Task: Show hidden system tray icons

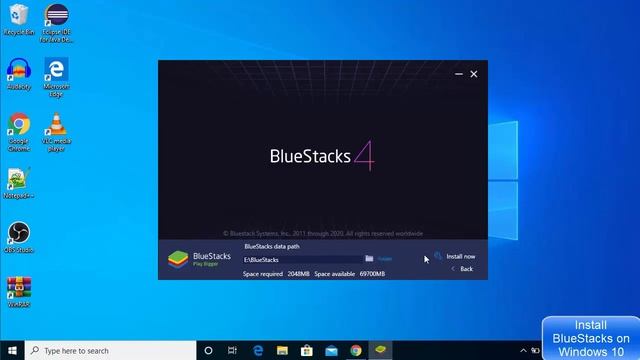Action: click(523, 351)
